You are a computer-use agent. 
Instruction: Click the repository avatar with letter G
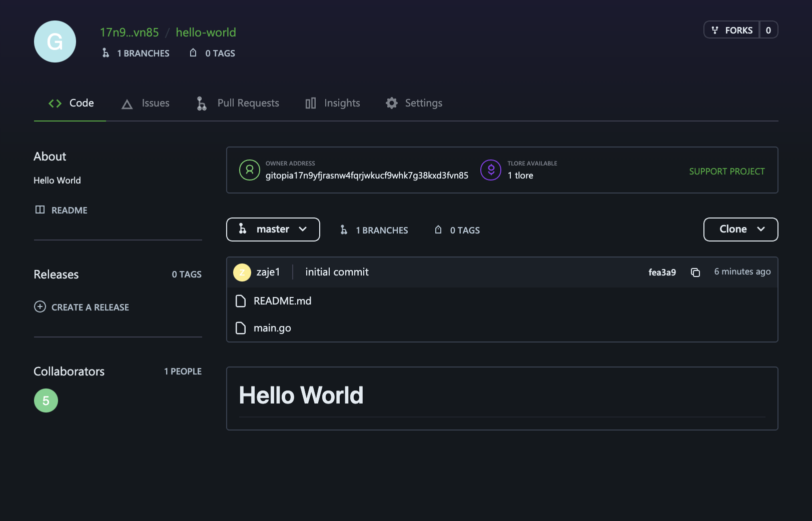tap(55, 41)
